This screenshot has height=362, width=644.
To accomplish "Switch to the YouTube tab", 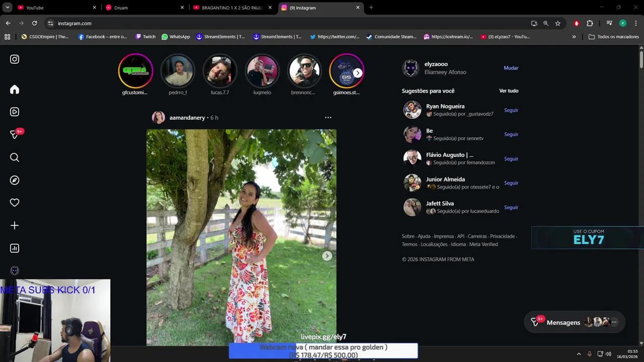I will (x=57, y=8).
